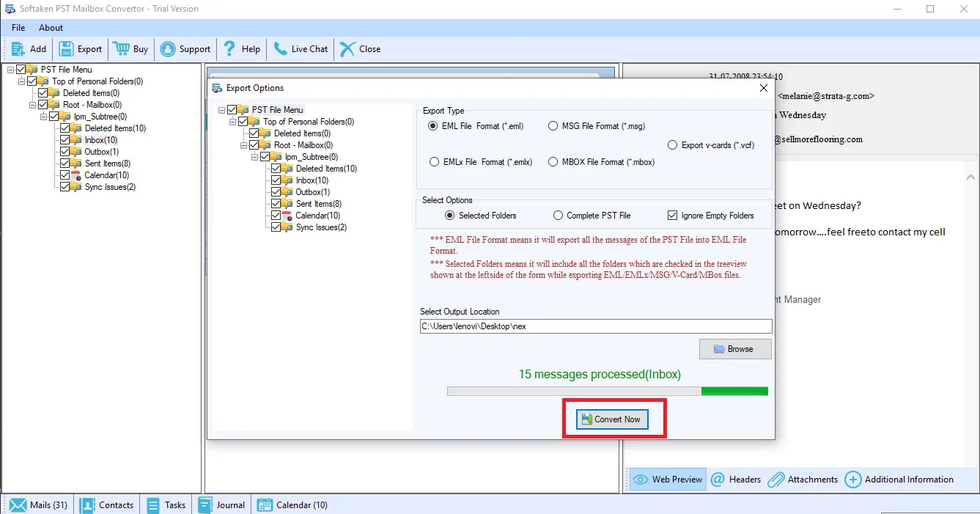Screen dimensions: 980x514
Task: Click the Close toolbar icon
Action: pyautogui.click(x=347, y=49)
